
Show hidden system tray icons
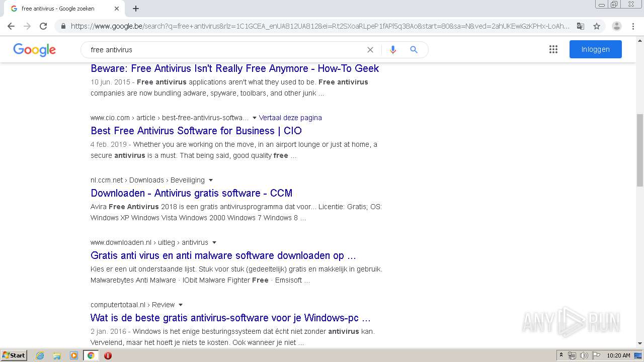click(561, 355)
